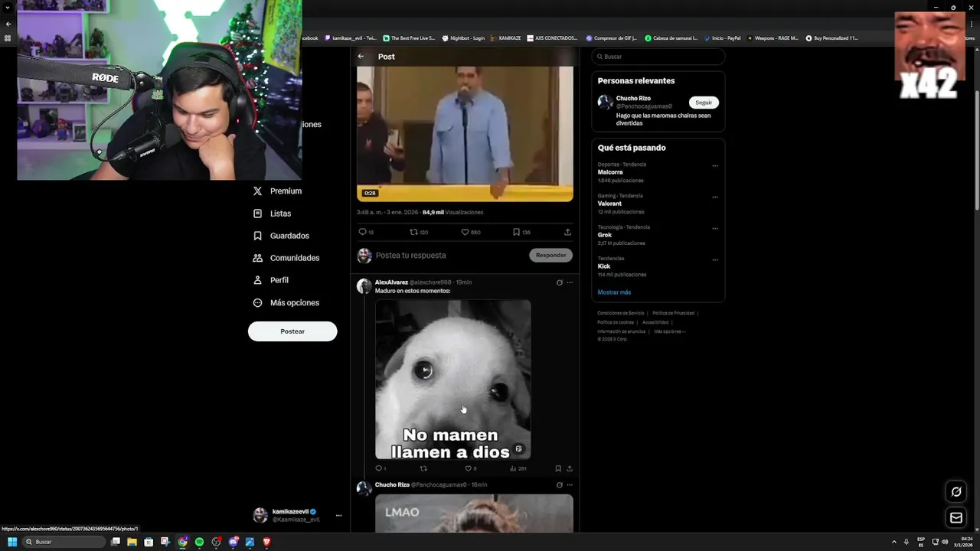Open the Kick trending topic
The height and width of the screenshot is (551, 980).
tap(604, 266)
